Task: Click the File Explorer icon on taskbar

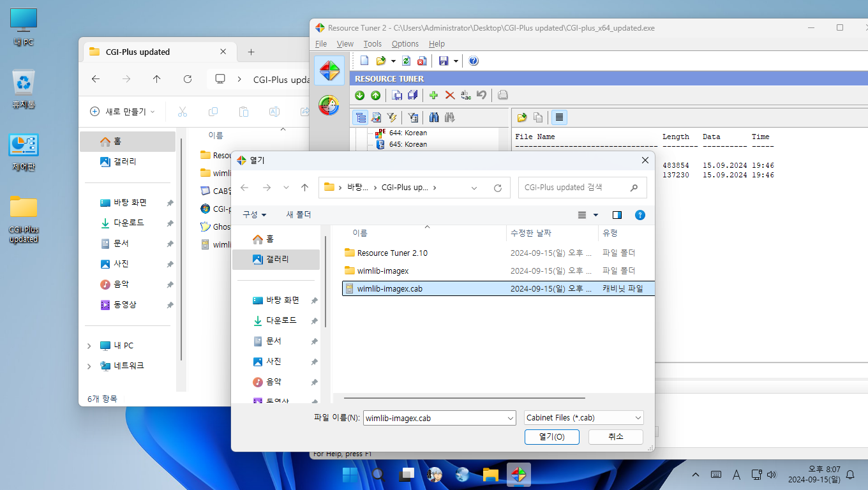Action: [x=490, y=474]
